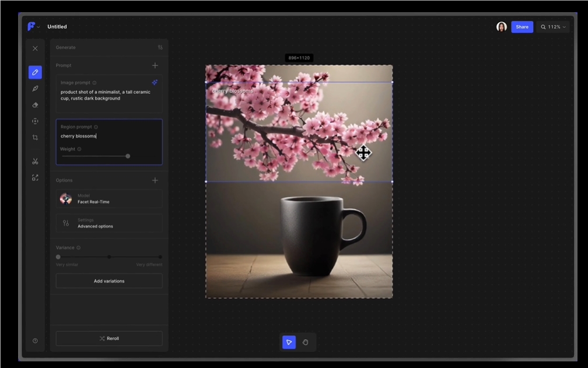Open the help icon in sidebar
The height and width of the screenshot is (368, 588).
[x=35, y=341]
